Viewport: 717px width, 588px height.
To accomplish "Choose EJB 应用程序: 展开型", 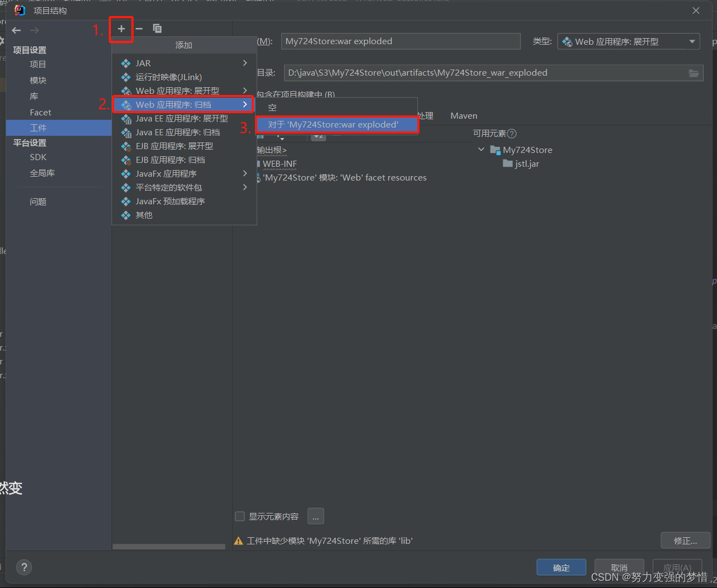I will point(184,146).
